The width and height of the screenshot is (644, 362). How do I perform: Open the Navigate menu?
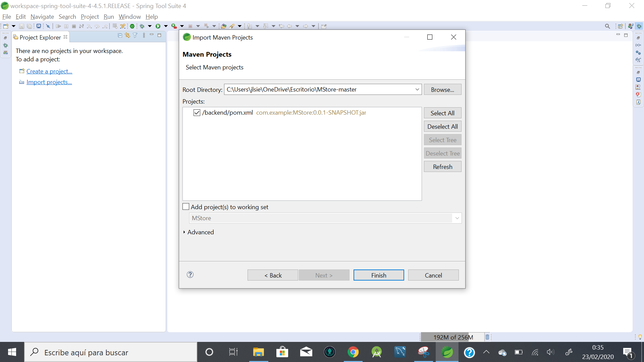[x=42, y=17]
